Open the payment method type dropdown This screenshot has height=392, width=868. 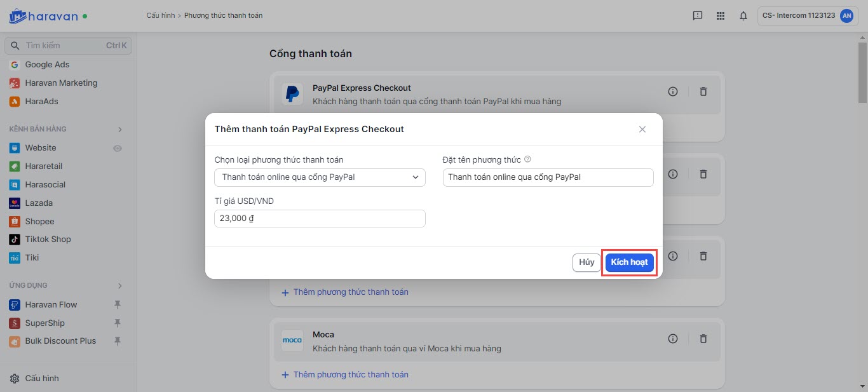click(x=320, y=177)
